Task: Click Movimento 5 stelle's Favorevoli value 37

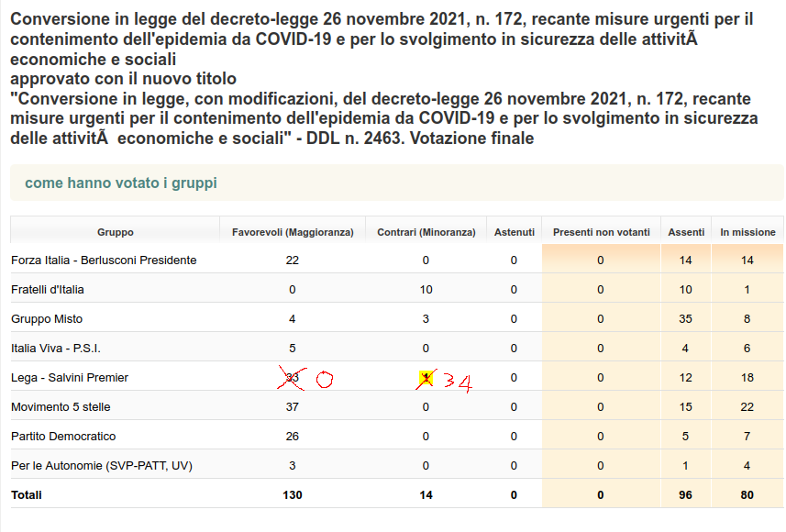Action: pos(293,406)
